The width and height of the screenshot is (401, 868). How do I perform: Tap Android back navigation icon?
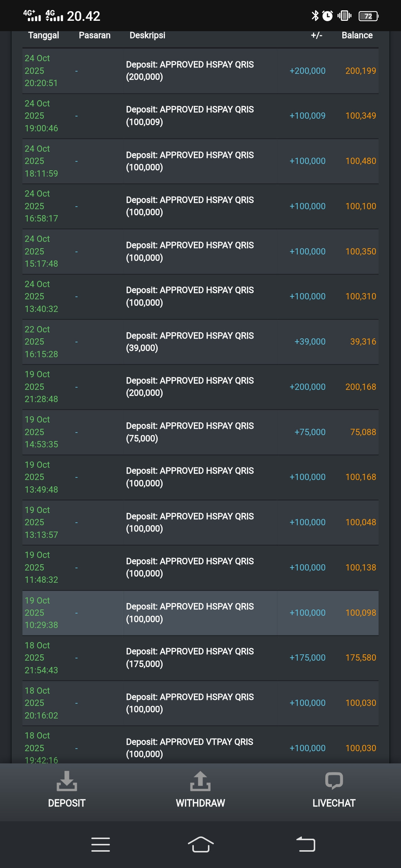tap(306, 845)
